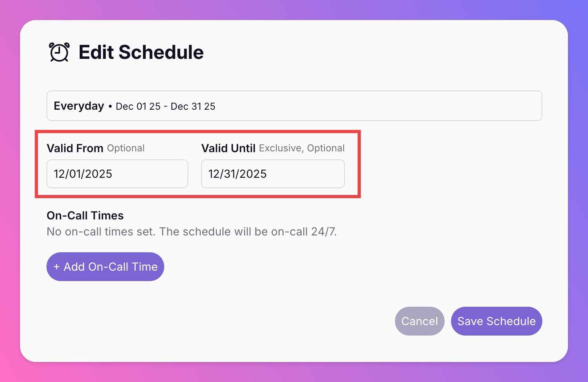
Task: Add a new on-call time
Action: [x=105, y=267]
